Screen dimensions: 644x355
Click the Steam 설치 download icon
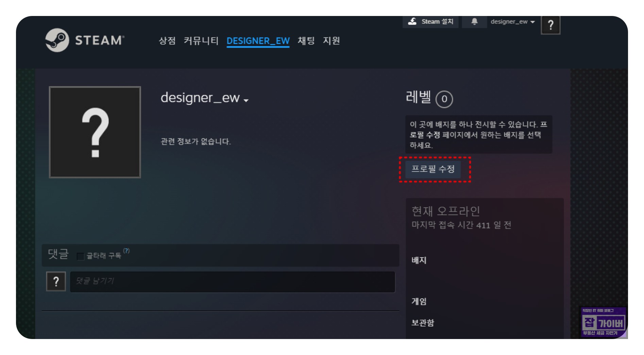[412, 21]
